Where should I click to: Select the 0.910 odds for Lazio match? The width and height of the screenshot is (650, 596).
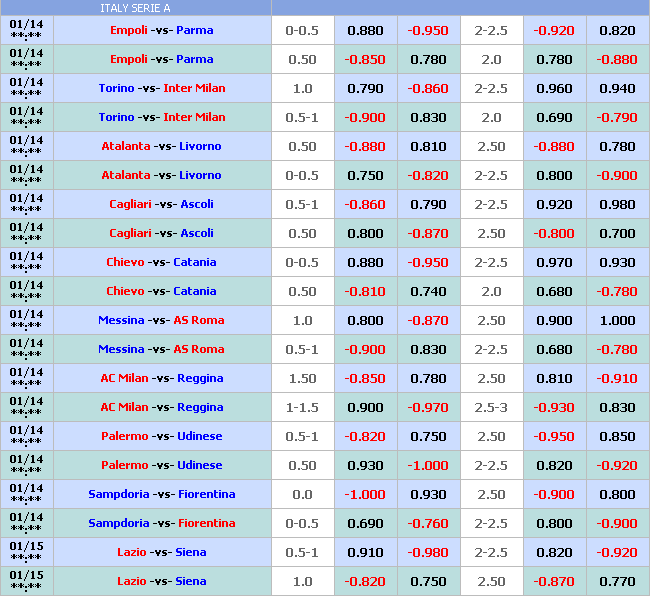[x=365, y=552]
